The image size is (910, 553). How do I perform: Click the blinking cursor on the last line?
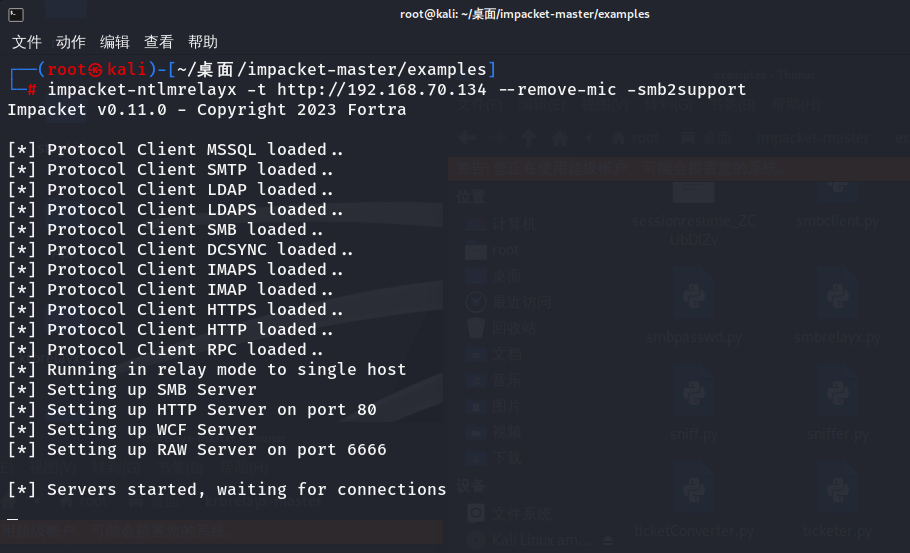click(13, 518)
